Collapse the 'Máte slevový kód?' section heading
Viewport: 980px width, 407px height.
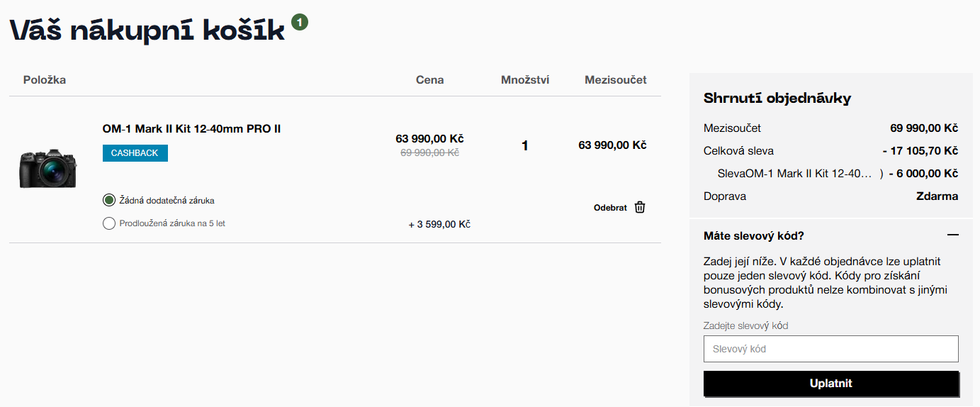point(753,235)
